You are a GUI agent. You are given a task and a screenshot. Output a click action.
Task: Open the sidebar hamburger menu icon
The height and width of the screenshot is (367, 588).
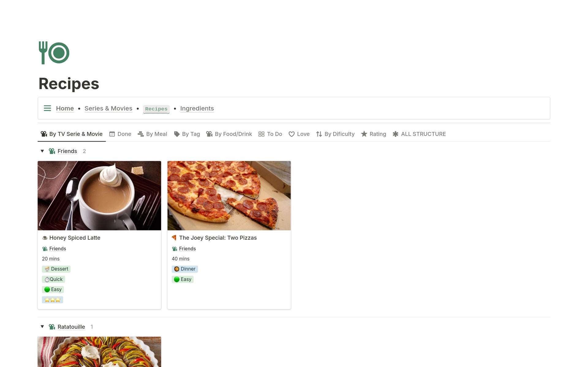coord(47,108)
